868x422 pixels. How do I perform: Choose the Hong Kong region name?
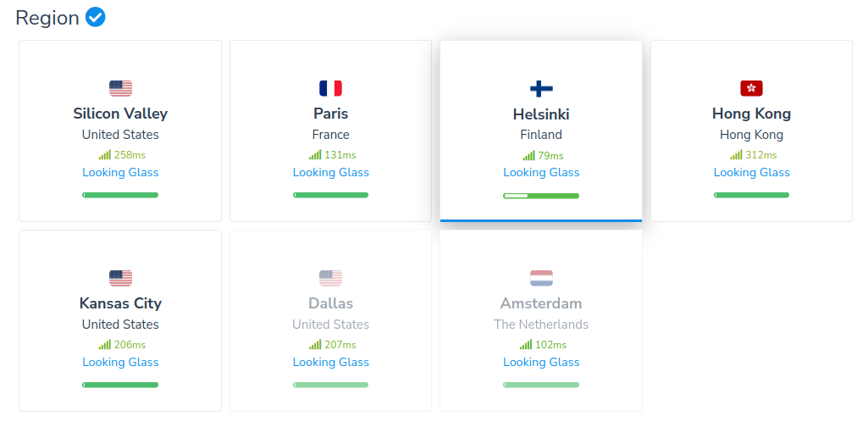pos(751,114)
